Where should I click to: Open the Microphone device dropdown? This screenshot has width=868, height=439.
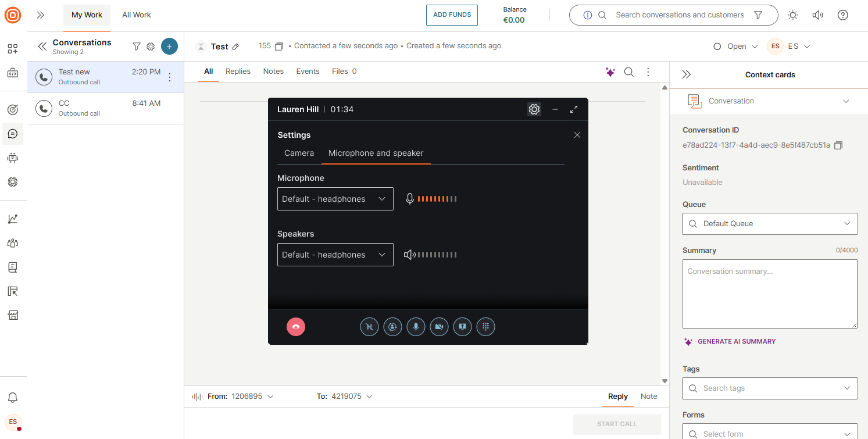coord(335,199)
